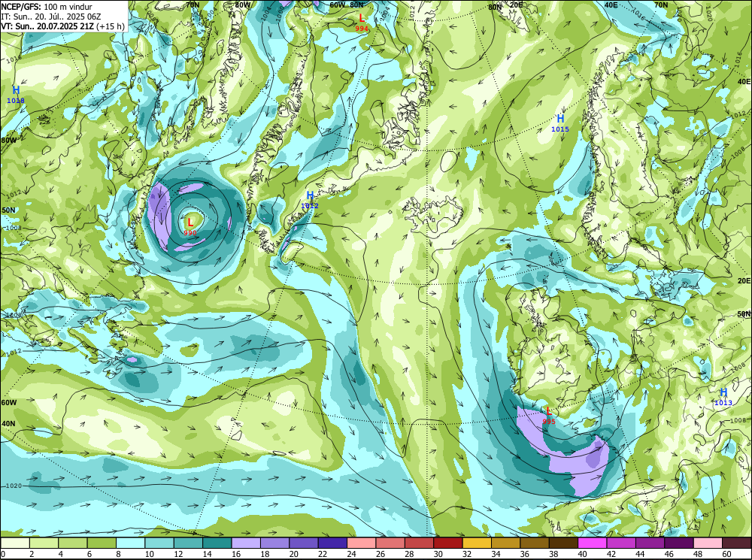Pick the 40–42 m/s magenta legend swatch
Viewport: 752px width, 560px height.
[x=593, y=543]
